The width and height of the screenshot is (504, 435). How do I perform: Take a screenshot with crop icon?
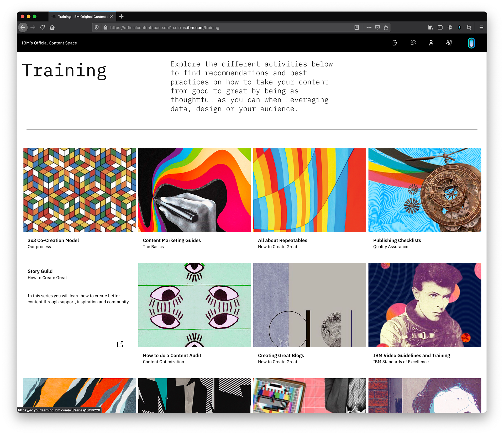pyautogui.click(x=469, y=28)
